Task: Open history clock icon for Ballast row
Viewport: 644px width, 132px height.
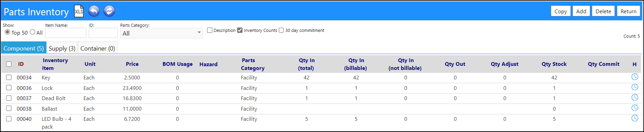Action: pos(635,108)
